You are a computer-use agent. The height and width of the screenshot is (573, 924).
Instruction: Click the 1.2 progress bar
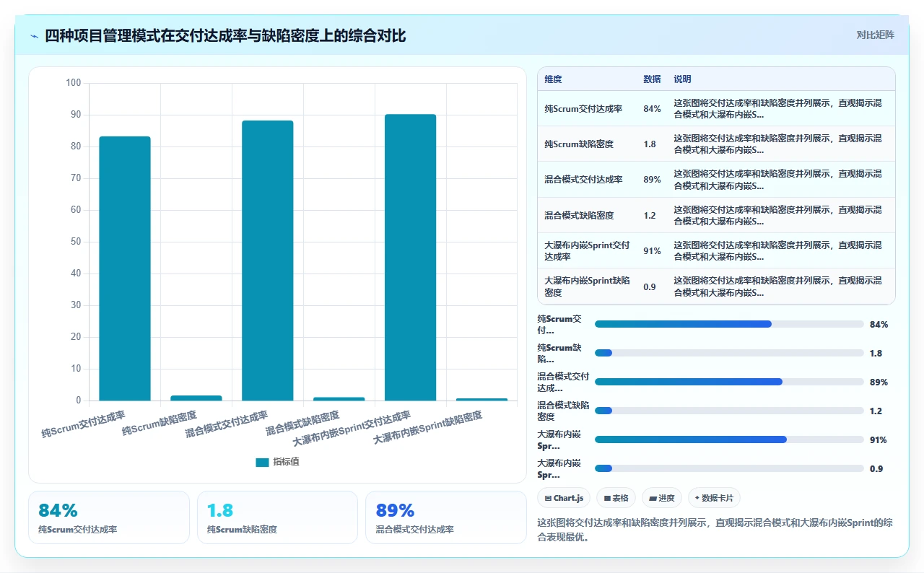729,411
